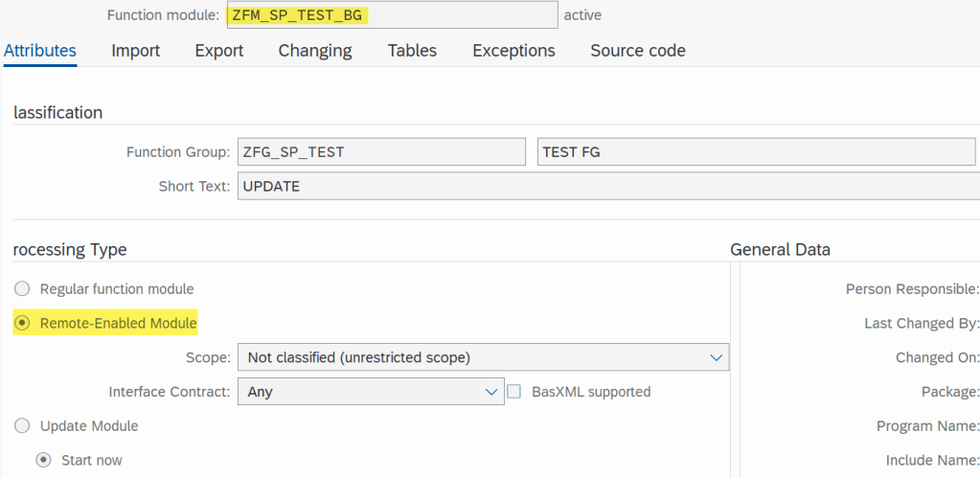Image resolution: width=980 pixels, height=478 pixels.
Task: Enable the BasXML supported checkbox
Action: pyautogui.click(x=514, y=391)
